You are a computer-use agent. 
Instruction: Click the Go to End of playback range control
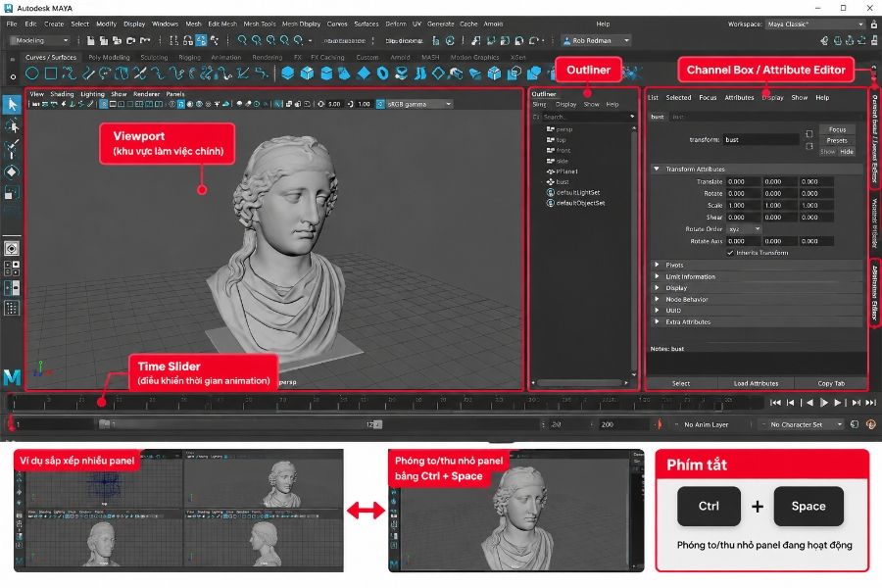pyautogui.click(x=871, y=403)
